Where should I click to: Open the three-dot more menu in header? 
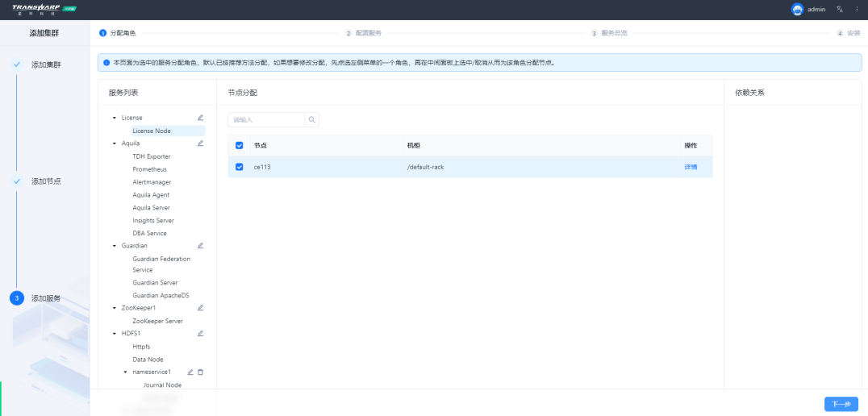857,9
